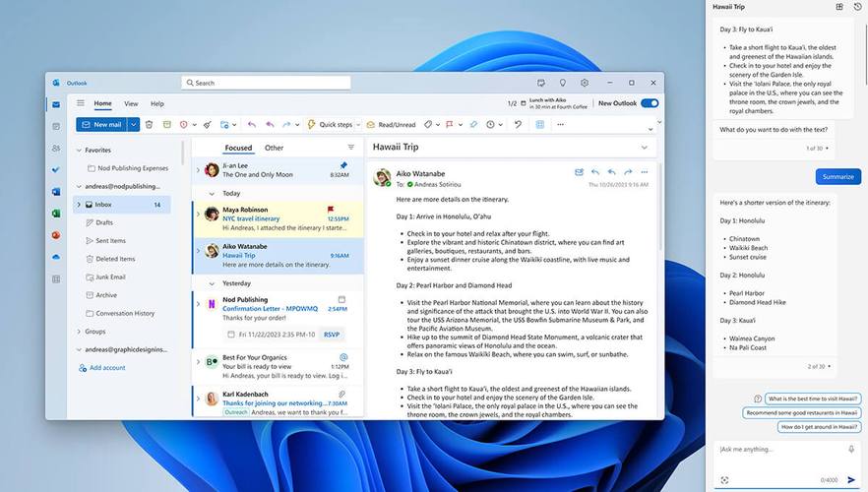
Task: Open Settings gear in the title bar
Action: pyautogui.click(x=585, y=83)
